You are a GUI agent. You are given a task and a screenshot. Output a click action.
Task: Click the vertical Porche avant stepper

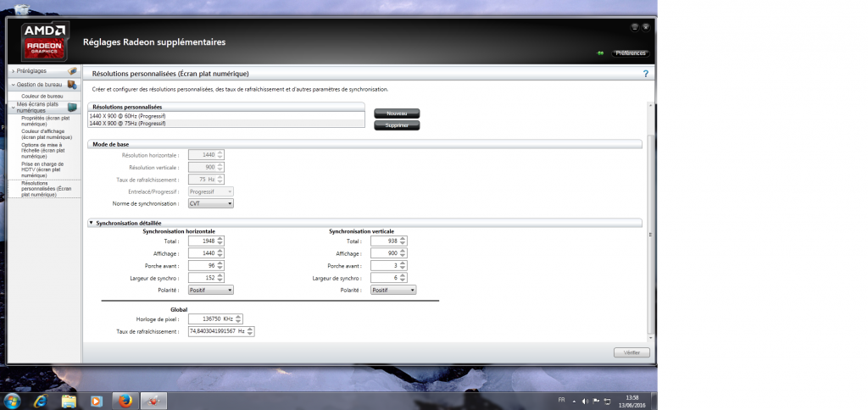click(x=403, y=266)
